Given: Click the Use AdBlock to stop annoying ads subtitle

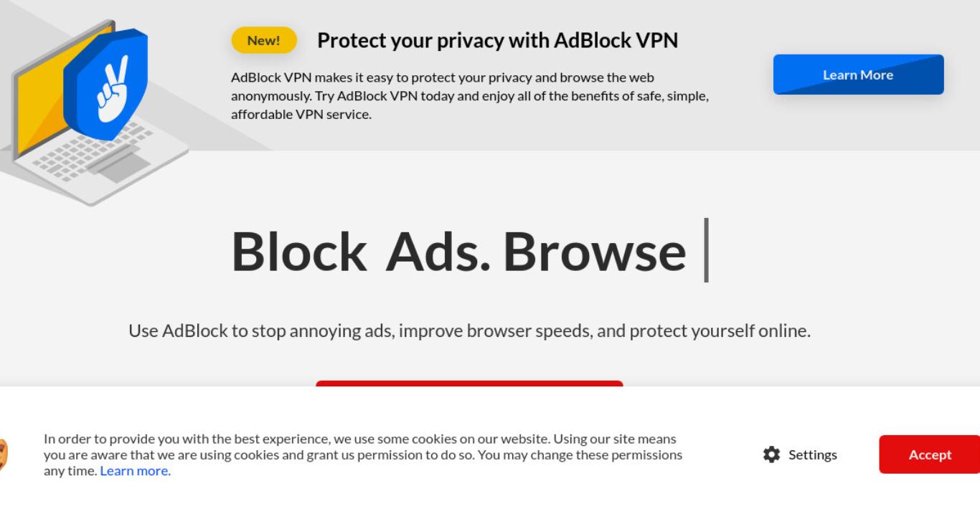Looking at the screenshot, I should pyautogui.click(x=469, y=331).
